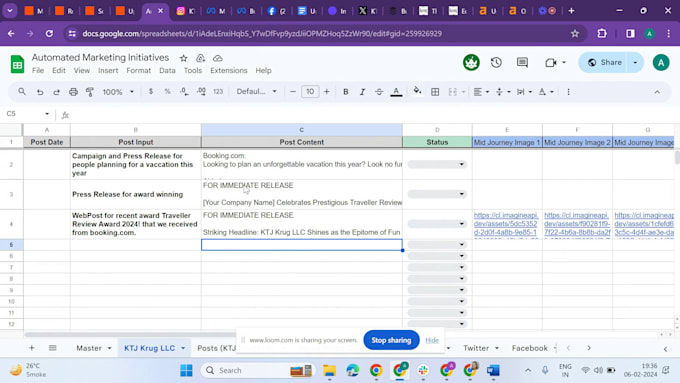Click the merge cells icon
This screenshot has height=383, width=680.
tap(452, 92)
